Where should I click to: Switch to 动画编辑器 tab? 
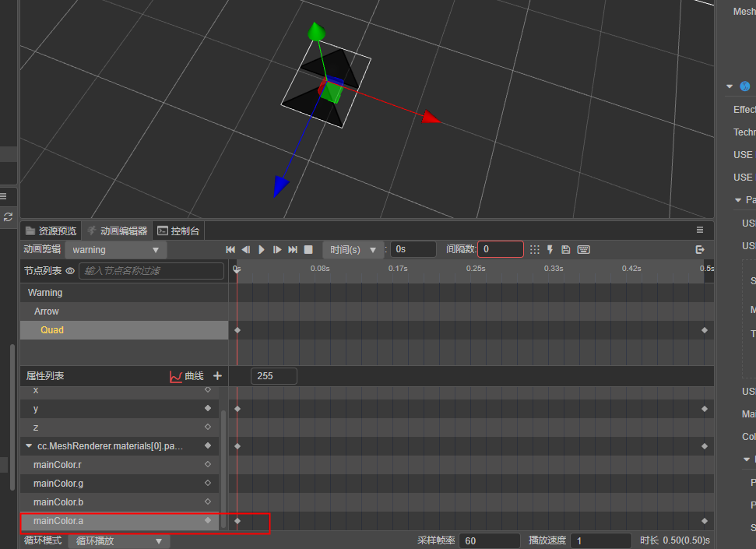pos(117,231)
